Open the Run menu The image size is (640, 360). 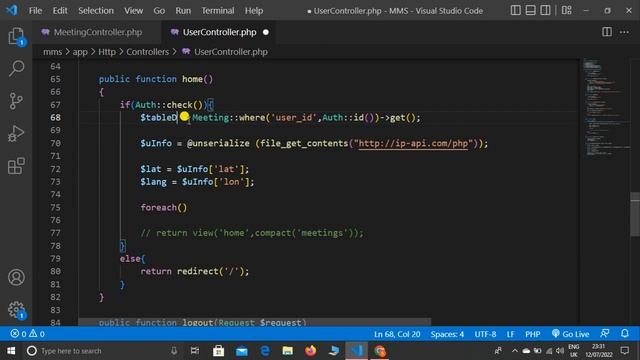tap(183, 11)
